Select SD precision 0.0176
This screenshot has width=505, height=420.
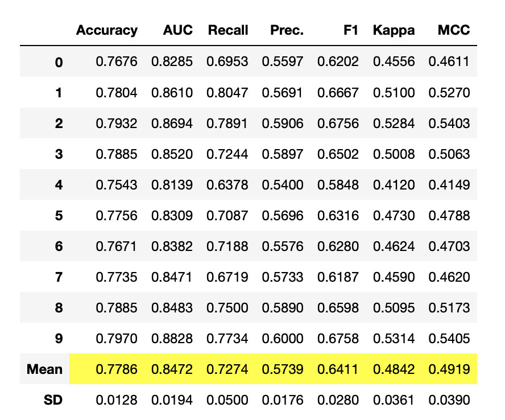point(283,400)
